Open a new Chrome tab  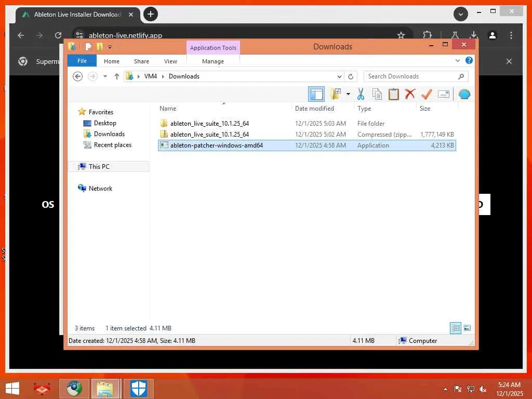tap(151, 14)
